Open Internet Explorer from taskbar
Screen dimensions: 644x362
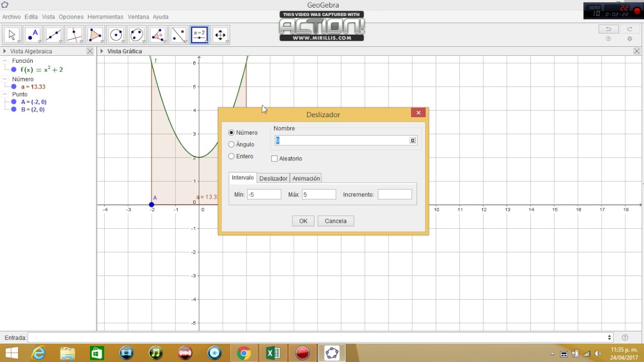(x=39, y=353)
